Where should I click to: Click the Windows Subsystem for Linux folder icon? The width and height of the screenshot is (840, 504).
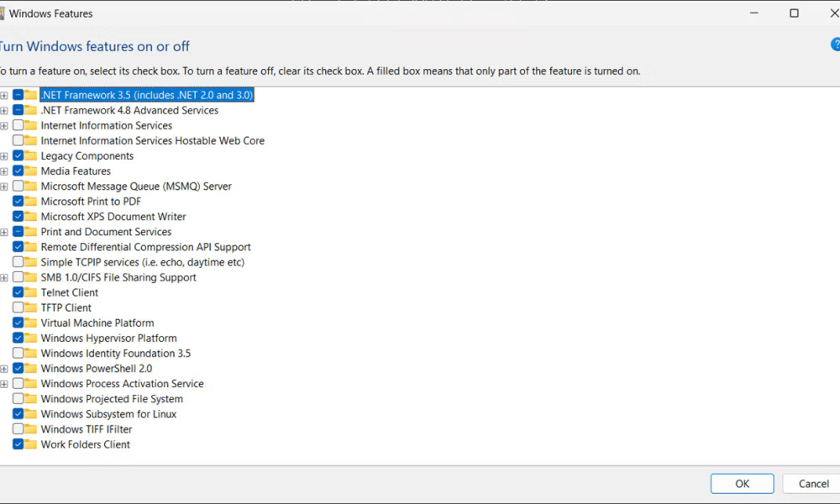point(30,414)
